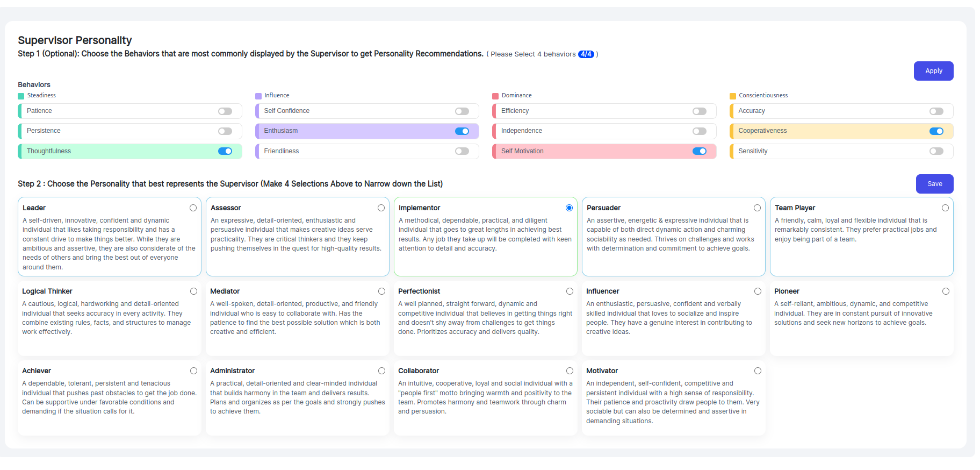This screenshot has height=470, width=980.
Task: Select the Mediator personality radio button
Action: (x=381, y=291)
